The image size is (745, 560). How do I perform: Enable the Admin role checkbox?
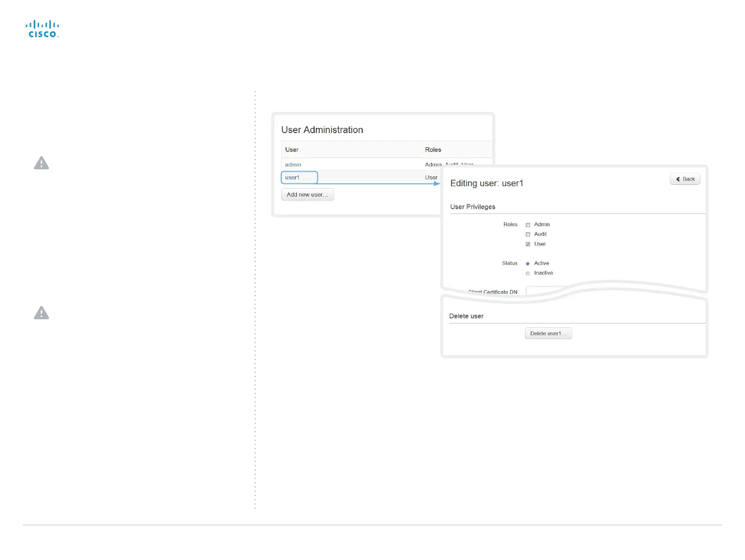click(x=528, y=225)
